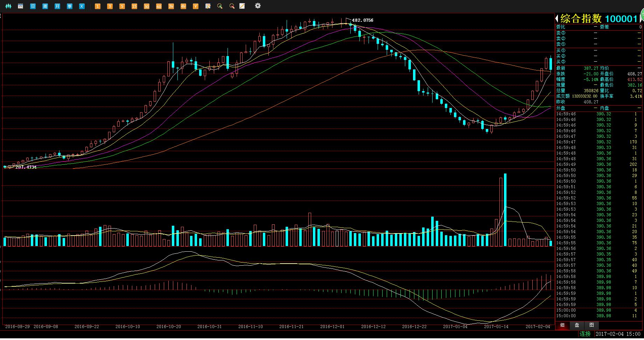
Task: Switch to monthly (月) K-line period
Action: [57, 6]
